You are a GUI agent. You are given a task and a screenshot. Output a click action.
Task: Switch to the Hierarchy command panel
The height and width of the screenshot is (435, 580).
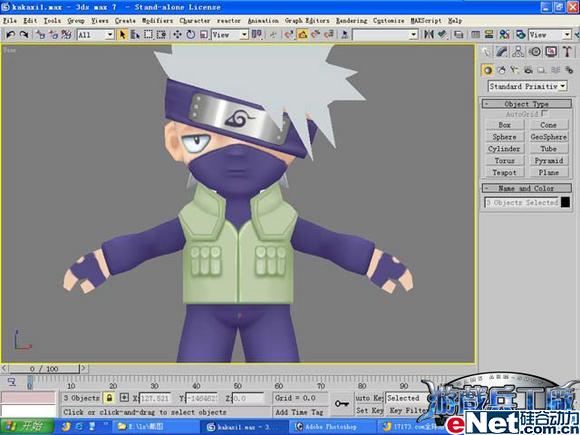click(x=518, y=52)
